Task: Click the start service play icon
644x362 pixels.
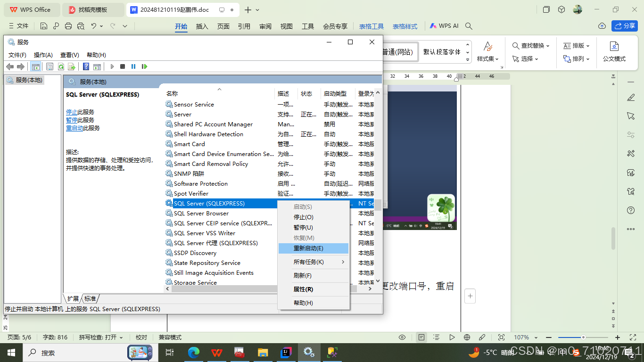Action: point(112,66)
